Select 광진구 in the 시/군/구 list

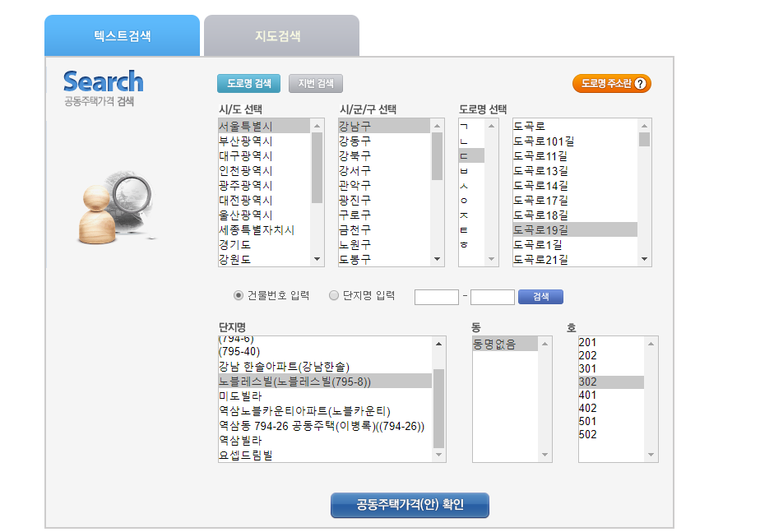coord(384,200)
